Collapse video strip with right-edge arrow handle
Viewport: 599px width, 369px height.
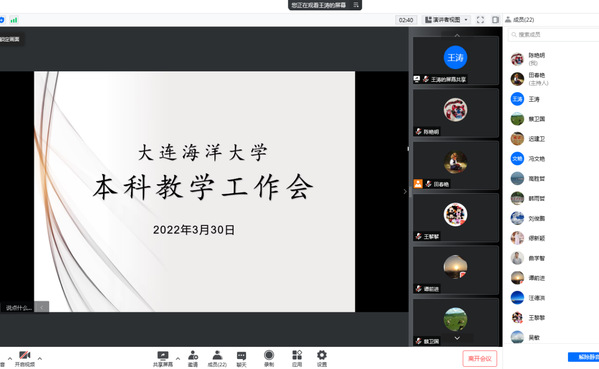(x=405, y=191)
